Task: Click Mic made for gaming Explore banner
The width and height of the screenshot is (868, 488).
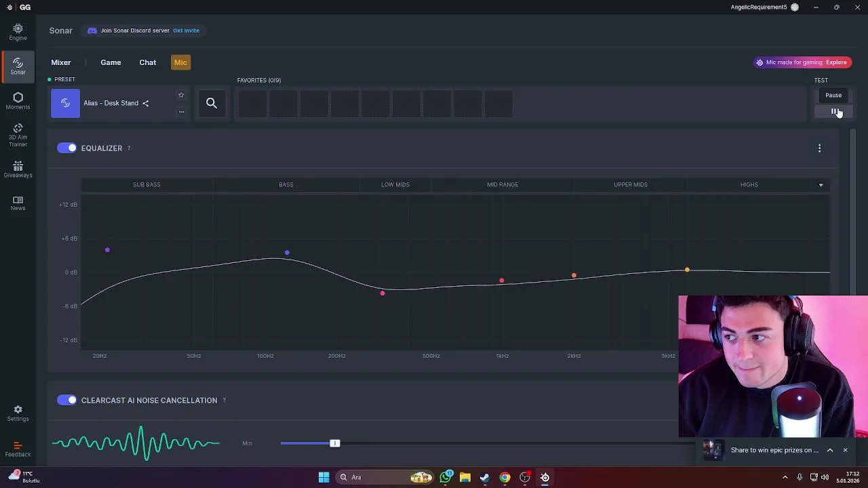Action: pyautogui.click(x=802, y=62)
